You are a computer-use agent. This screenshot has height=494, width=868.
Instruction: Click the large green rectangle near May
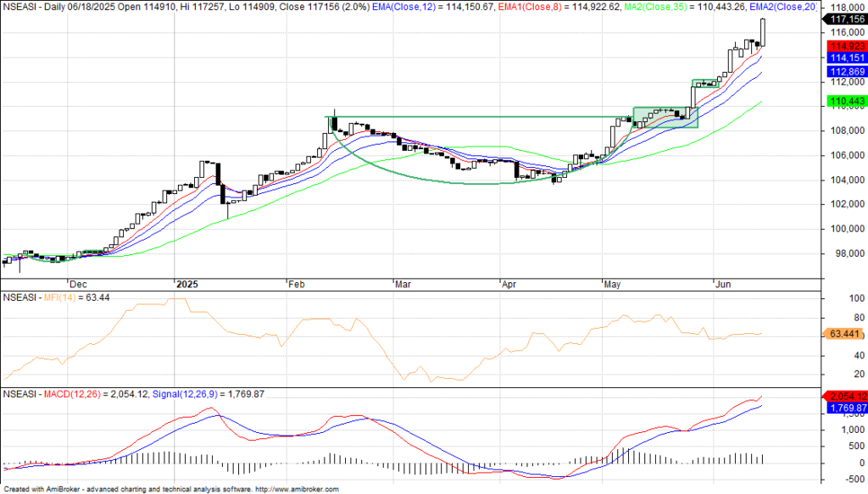pos(665,118)
